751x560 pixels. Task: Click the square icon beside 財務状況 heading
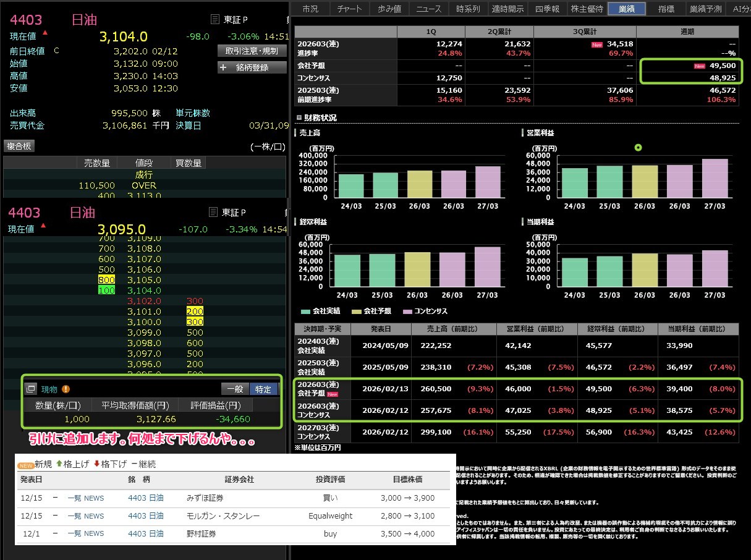299,117
